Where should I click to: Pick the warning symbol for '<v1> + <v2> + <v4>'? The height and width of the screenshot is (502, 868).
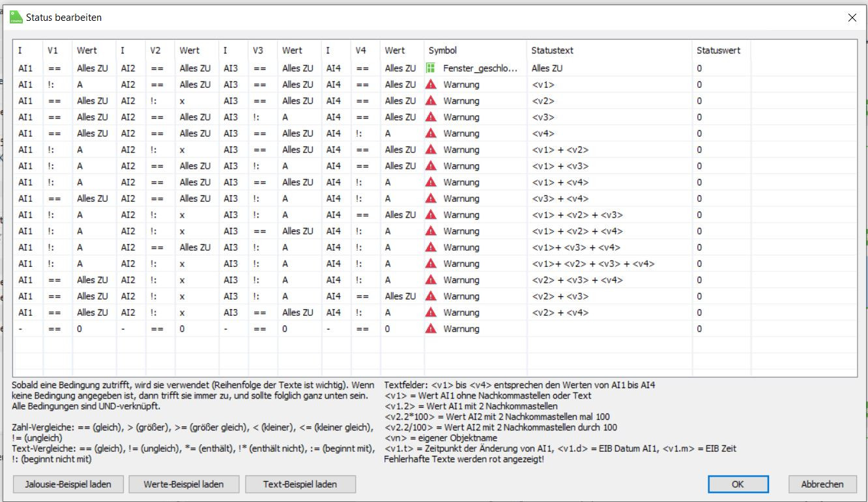pyautogui.click(x=431, y=230)
